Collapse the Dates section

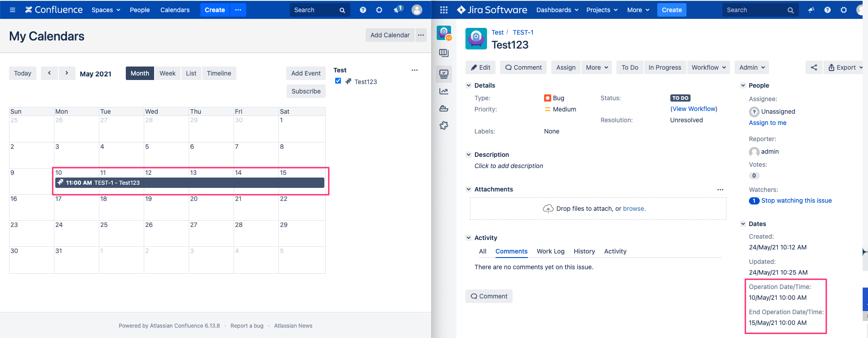(743, 224)
